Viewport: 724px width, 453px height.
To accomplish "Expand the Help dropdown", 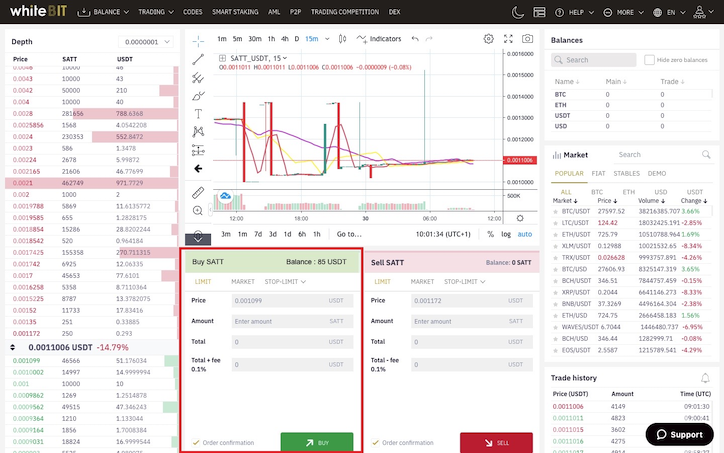I will click(x=574, y=12).
